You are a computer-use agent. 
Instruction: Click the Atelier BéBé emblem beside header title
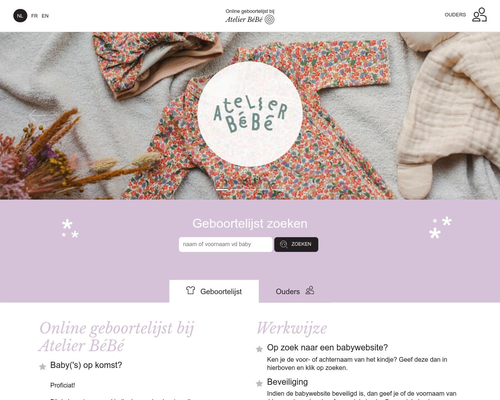tap(270, 20)
